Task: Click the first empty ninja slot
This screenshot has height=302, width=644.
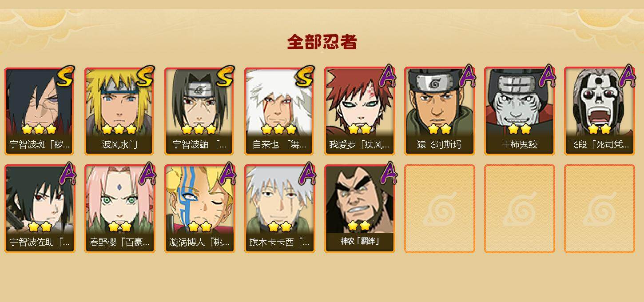Action: point(440,209)
